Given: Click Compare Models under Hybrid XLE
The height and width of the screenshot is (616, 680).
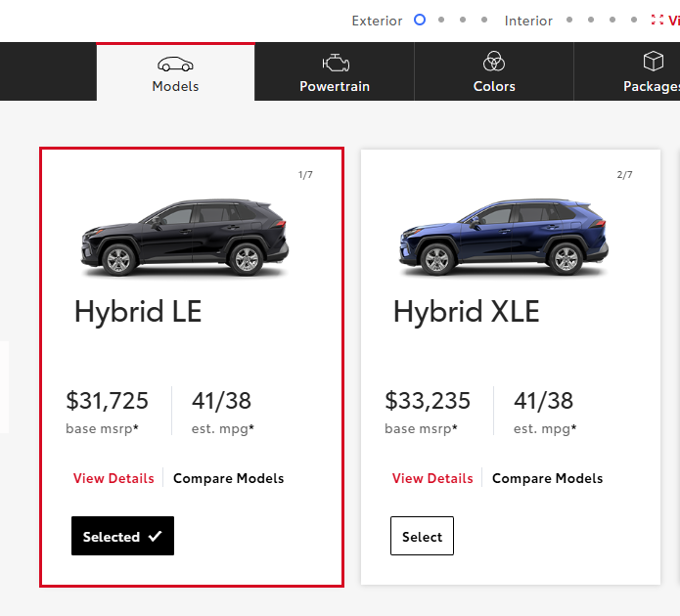Looking at the screenshot, I should click(x=547, y=478).
